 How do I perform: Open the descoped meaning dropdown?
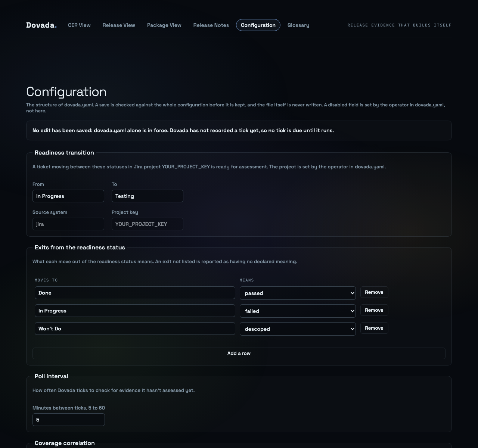pos(298,329)
